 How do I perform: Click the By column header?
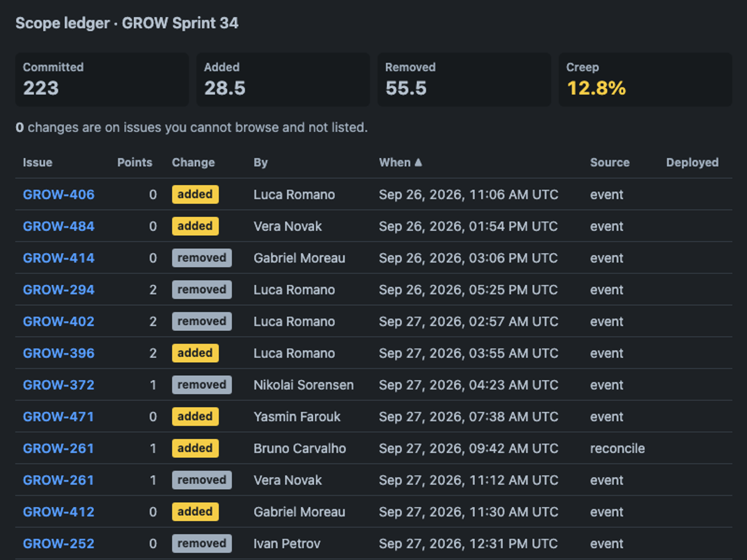click(260, 162)
